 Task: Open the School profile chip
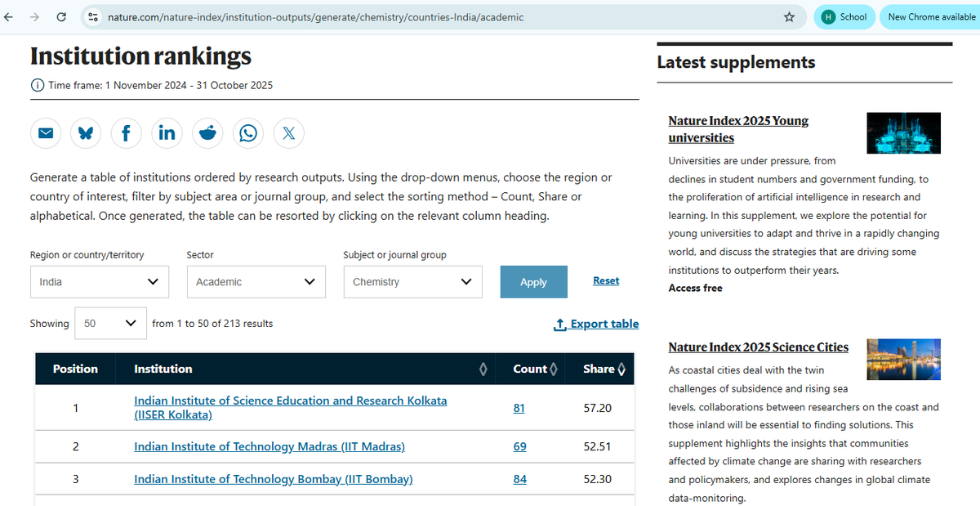click(844, 16)
